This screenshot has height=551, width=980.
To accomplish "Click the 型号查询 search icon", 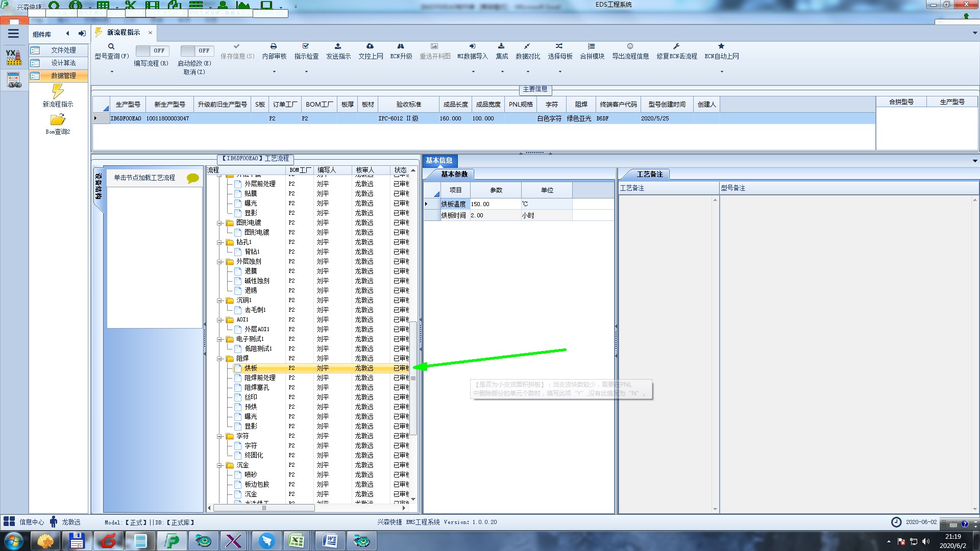I will [x=111, y=46].
